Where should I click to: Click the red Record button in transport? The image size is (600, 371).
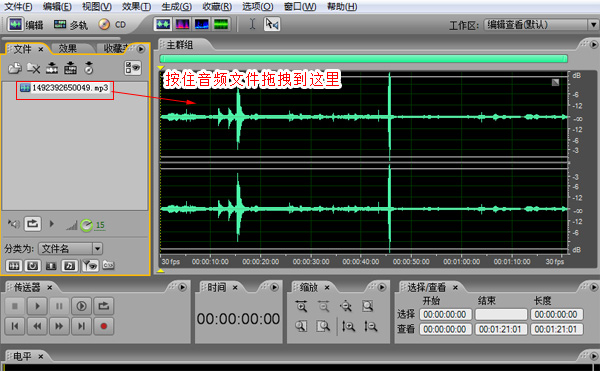pos(103,326)
